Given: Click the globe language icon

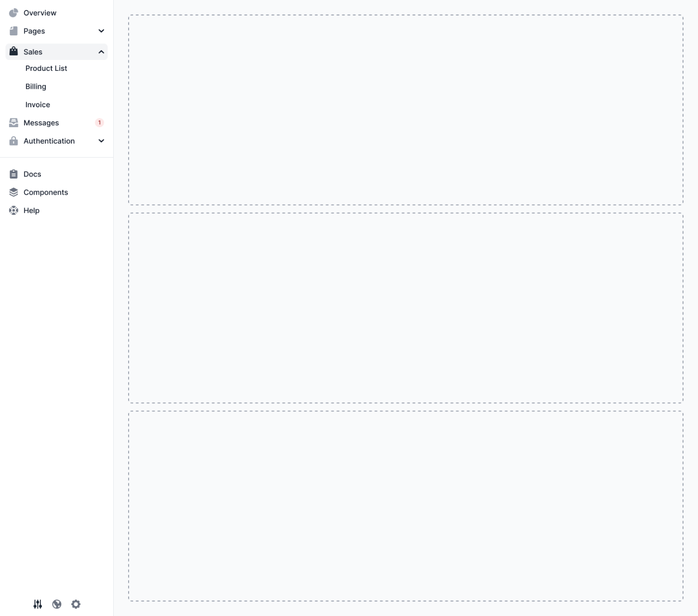Looking at the screenshot, I should point(57,604).
